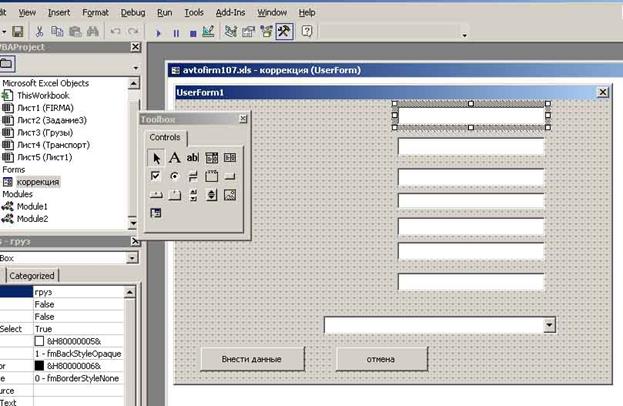Click the Controls tab in Toolbox
Screen dimensions: 623x406
click(x=165, y=137)
